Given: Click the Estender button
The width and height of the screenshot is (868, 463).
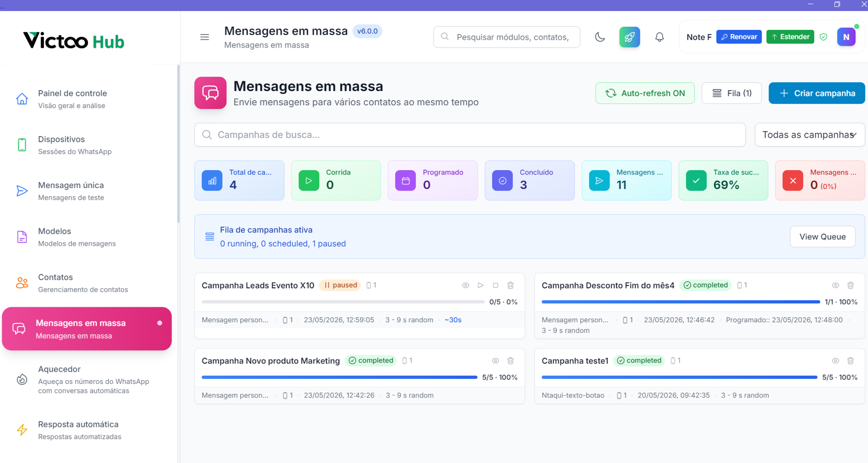Looking at the screenshot, I should 790,37.
